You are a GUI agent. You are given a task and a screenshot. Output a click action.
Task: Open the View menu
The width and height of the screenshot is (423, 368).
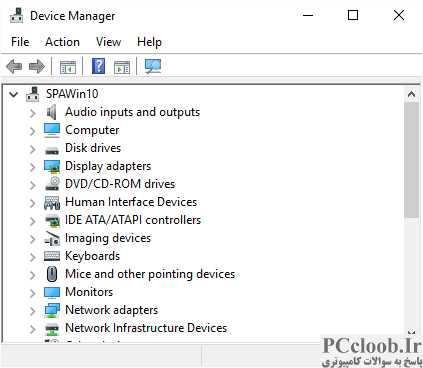108,42
